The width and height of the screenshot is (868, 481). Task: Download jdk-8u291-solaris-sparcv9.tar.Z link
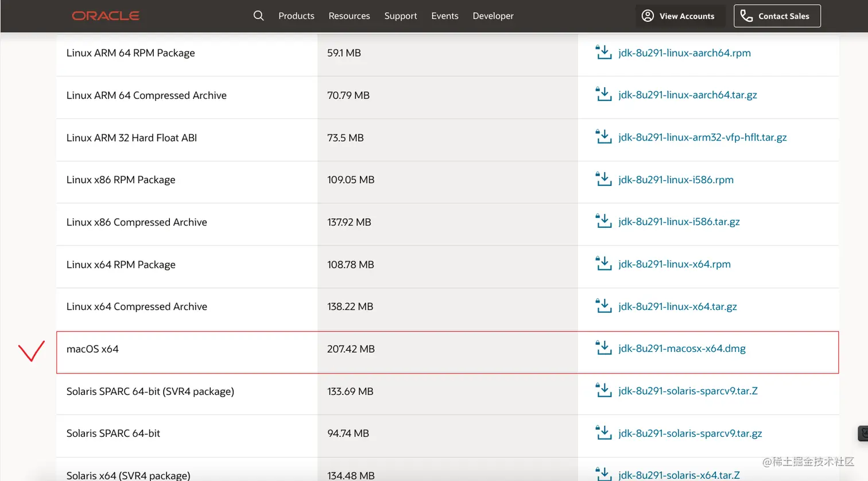(x=688, y=391)
